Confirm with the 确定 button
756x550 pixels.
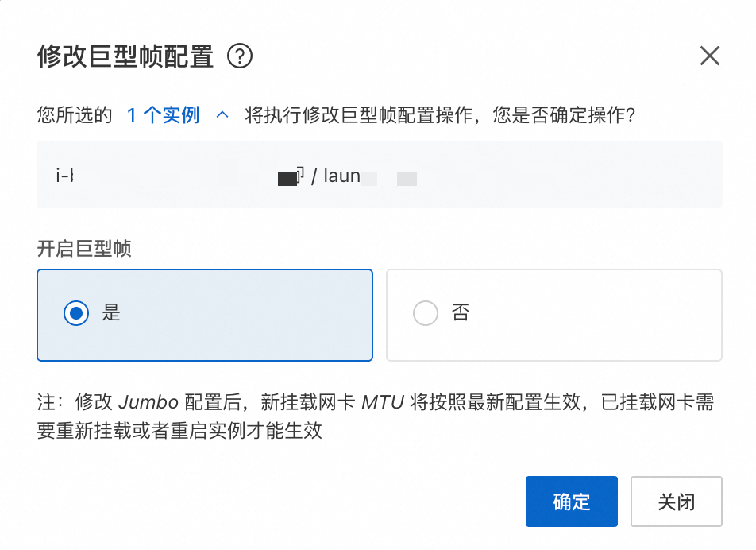[x=571, y=502]
